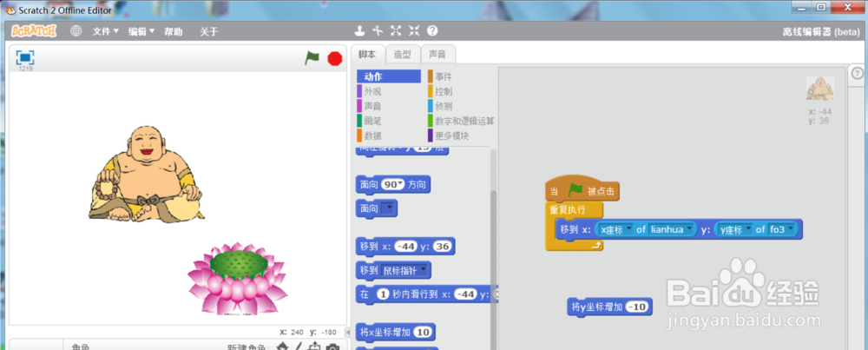Open the 编辑 menu
Image resolution: width=868 pixels, height=350 pixels.
tap(141, 31)
